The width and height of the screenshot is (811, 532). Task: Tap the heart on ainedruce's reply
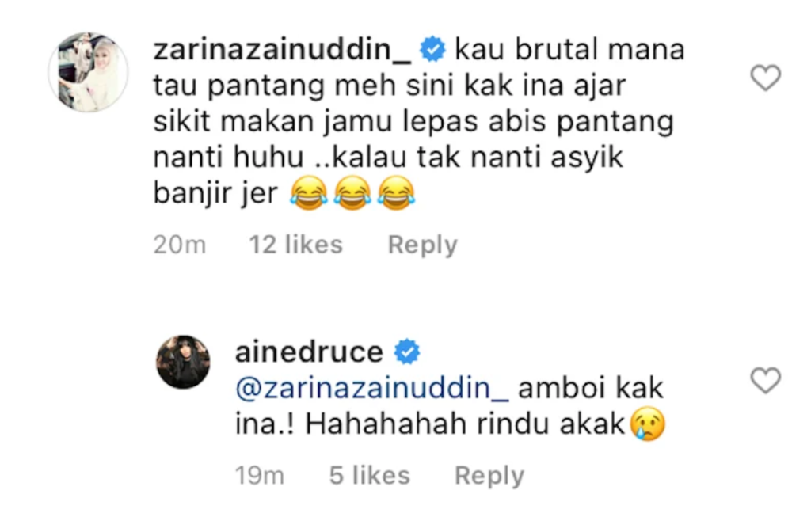(766, 381)
